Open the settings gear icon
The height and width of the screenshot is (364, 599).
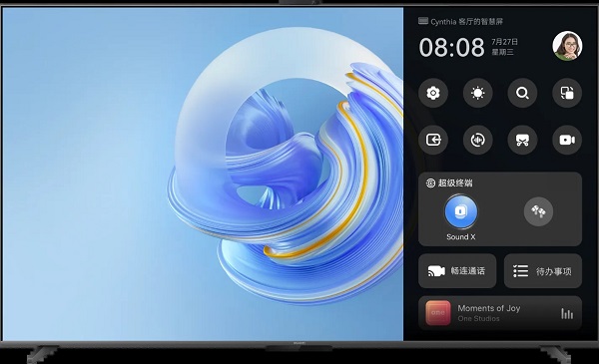point(433,93)
